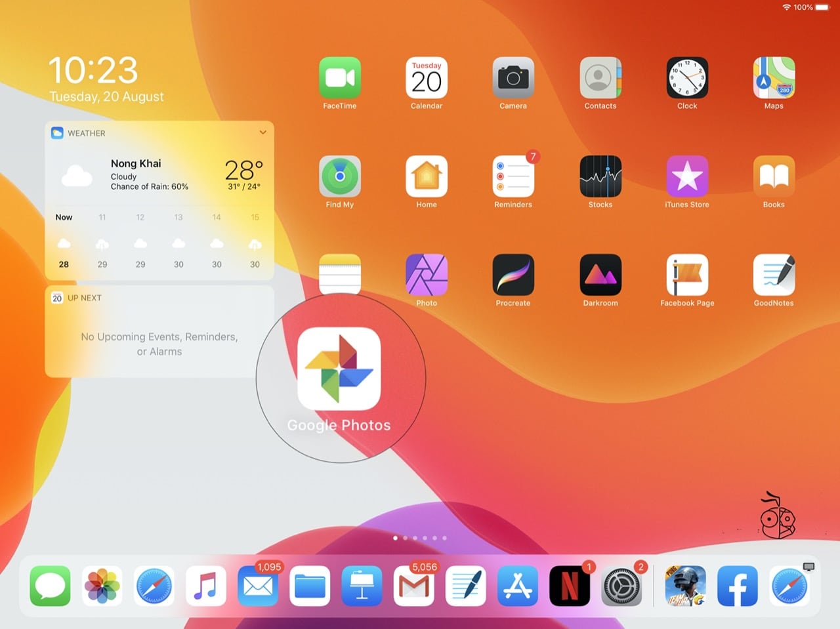Open Settings with two notification badges
This screenshot has width=840, height=629.
[621, 586]
